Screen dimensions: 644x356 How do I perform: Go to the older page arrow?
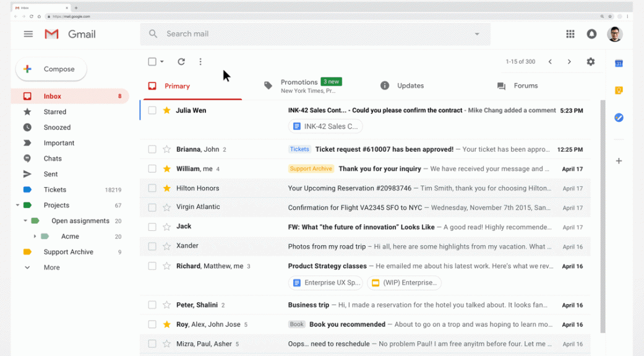(x=569, y=62)
